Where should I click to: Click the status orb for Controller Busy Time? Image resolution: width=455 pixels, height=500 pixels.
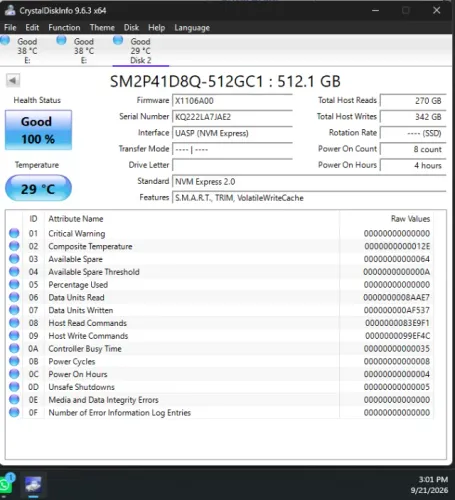pos(14,348)
